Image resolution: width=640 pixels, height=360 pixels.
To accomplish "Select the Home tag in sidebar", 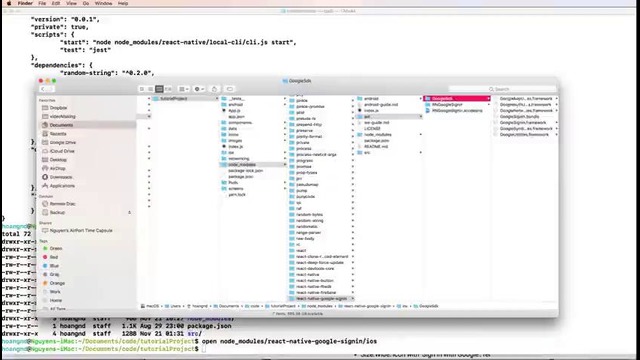I will coord(52,300).
